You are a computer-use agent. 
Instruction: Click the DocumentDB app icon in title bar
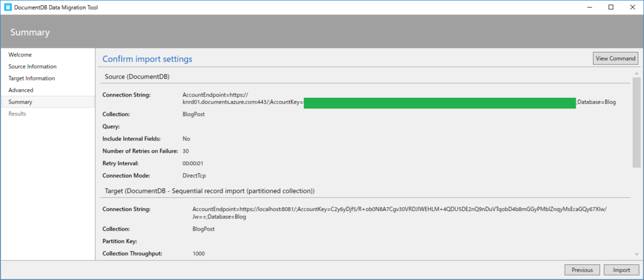(8, 8)
